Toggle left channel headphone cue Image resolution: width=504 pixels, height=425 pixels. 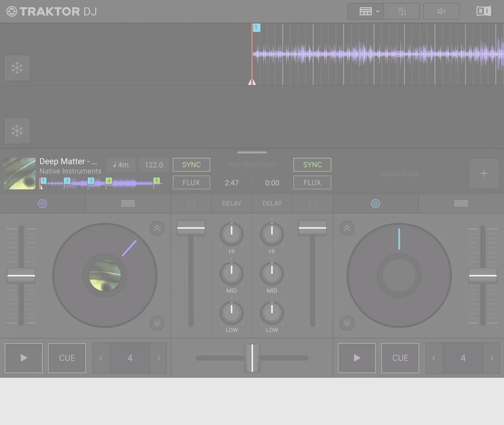[x=192, y=204]
